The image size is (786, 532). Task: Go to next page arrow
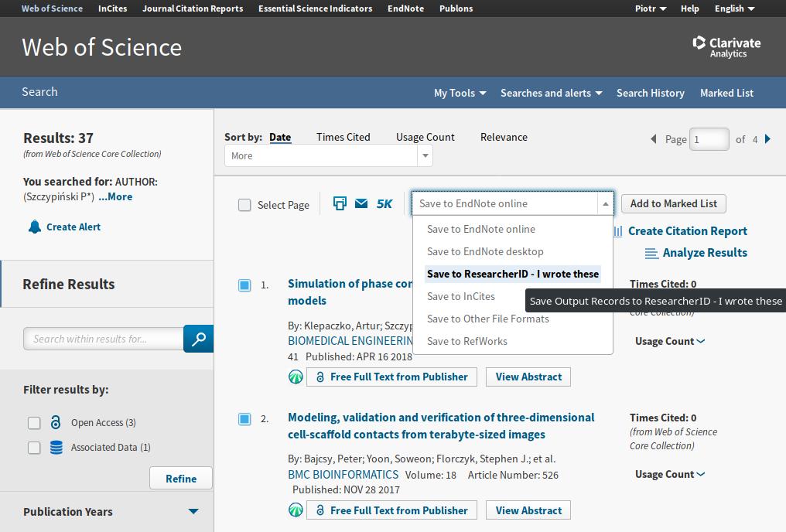click(767, 138)
